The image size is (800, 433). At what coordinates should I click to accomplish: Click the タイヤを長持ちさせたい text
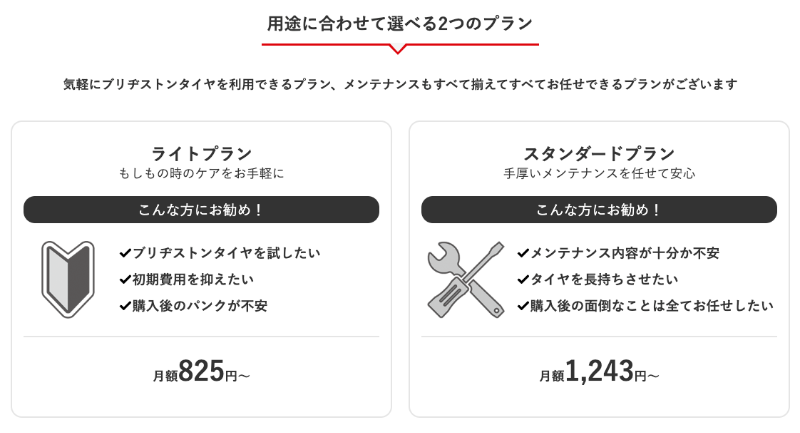pyautogui.click(x=604, y=279)
